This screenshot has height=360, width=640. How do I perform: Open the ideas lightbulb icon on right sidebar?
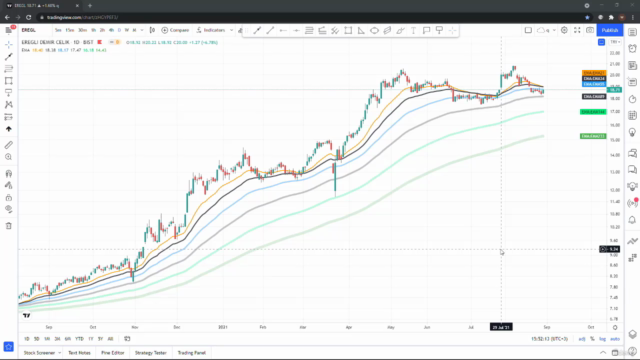632,133
